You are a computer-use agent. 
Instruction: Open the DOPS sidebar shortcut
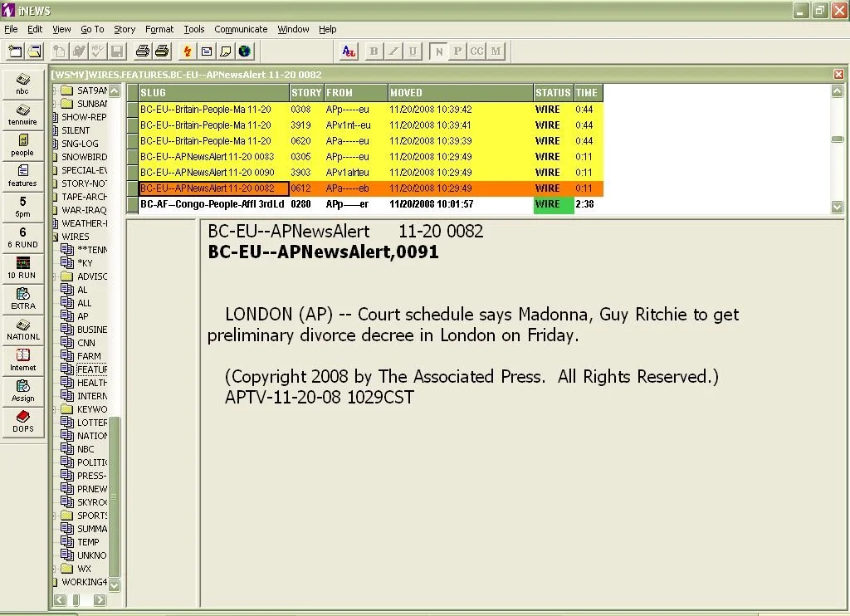(22, 422)
